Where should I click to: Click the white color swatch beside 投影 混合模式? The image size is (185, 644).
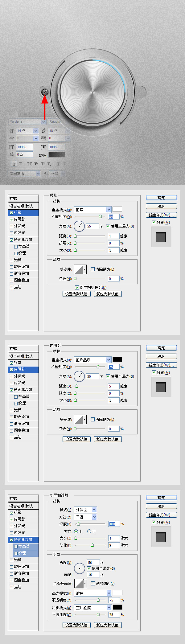tap(117, 209)
